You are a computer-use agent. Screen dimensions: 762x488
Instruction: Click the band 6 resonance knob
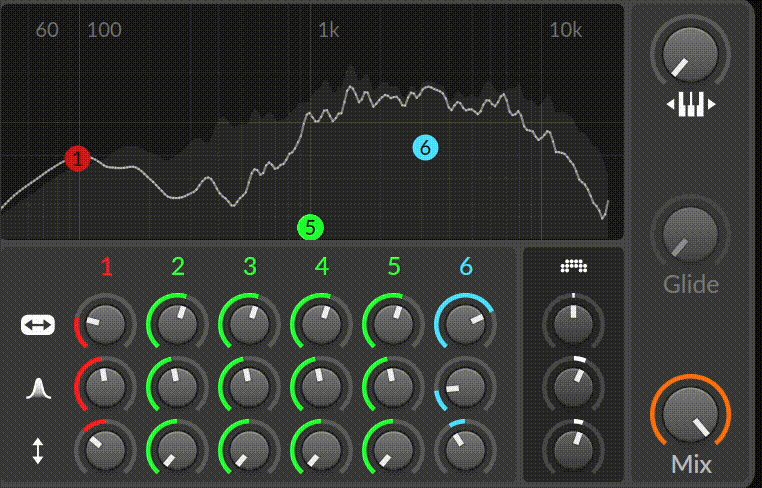point(465,387)
